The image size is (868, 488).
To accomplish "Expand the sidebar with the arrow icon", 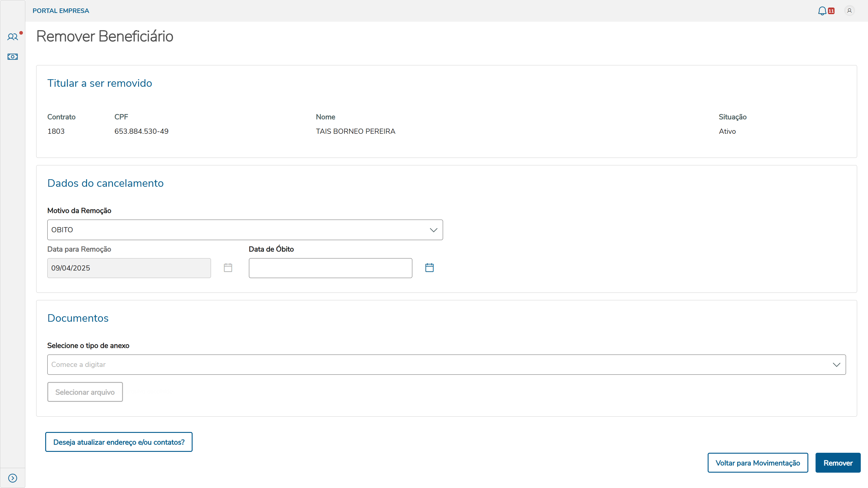I will [x=12, y=478].
